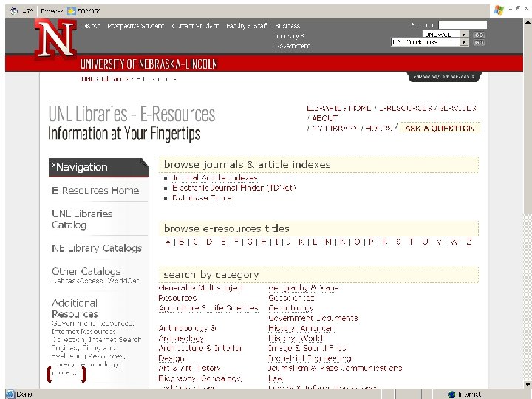Open the Visitor menu link
This screenshot has height=399, width=532.
coord(91,26)
